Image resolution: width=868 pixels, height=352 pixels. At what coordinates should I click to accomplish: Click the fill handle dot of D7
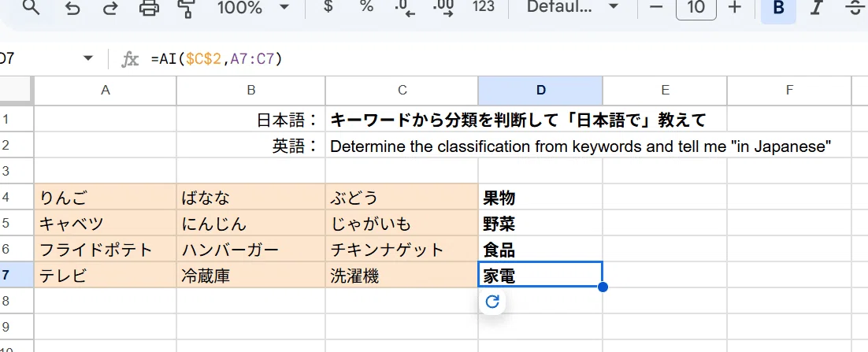pos(603,287)
